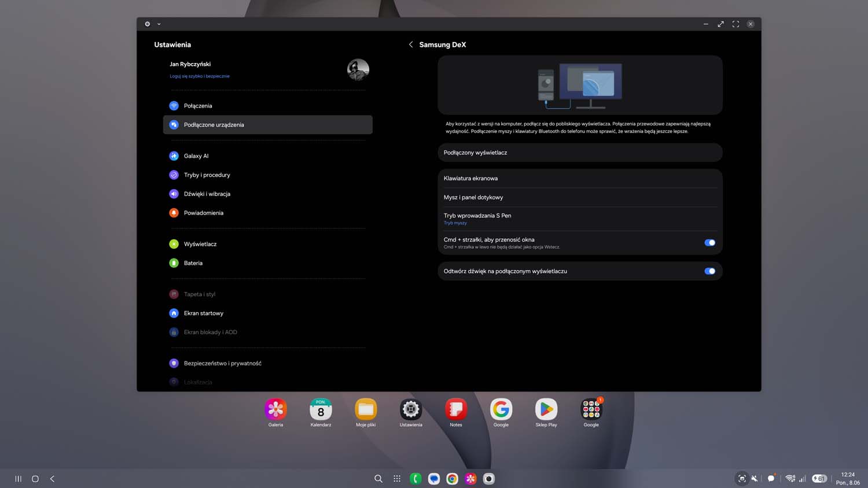Image resolution: width=868 pixels, height=488 pixels.
Task: Click the Ustawienia heading text
Action: 172,45
